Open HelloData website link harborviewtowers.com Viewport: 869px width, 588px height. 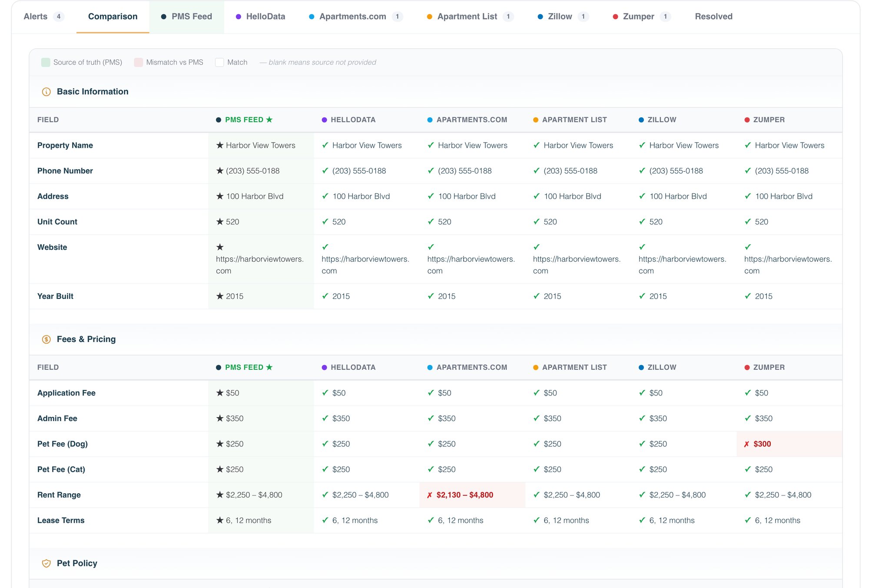pos(365,265)
